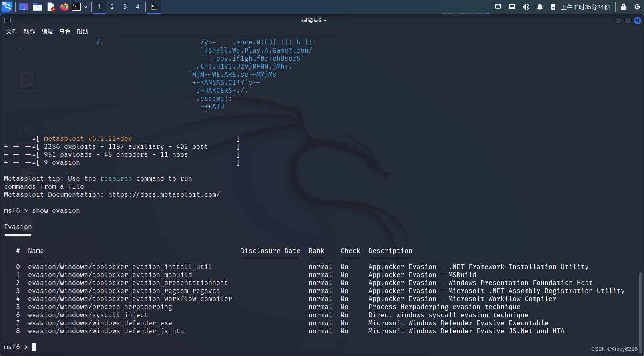Open the 文件 menu
The width and height of the screenshot is (644, 356).
[x=12, y=32]
